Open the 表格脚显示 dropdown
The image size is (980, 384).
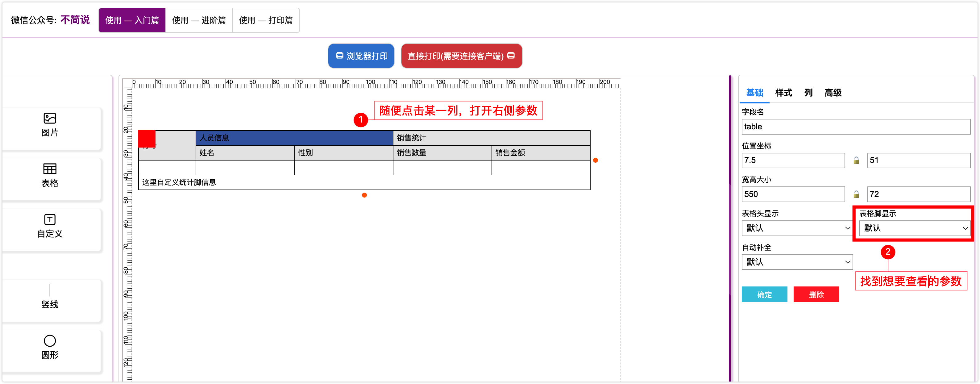pos(915,228)
